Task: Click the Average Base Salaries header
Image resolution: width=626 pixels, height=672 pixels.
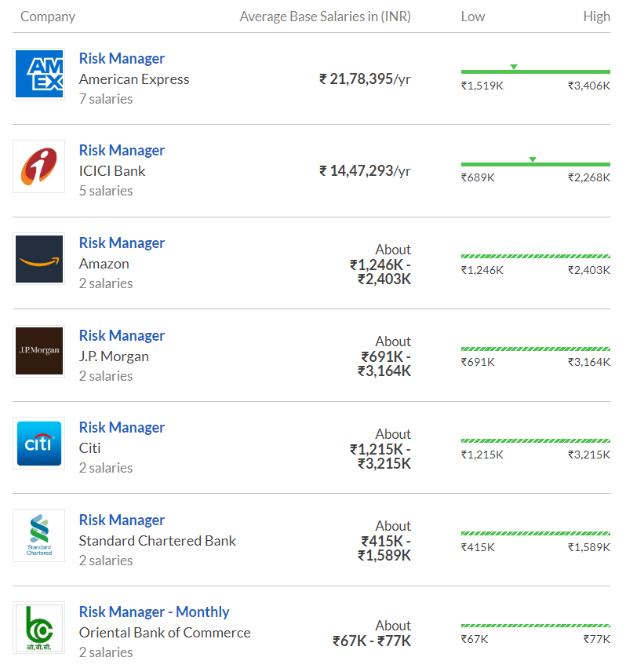Action: pos(325,16)
